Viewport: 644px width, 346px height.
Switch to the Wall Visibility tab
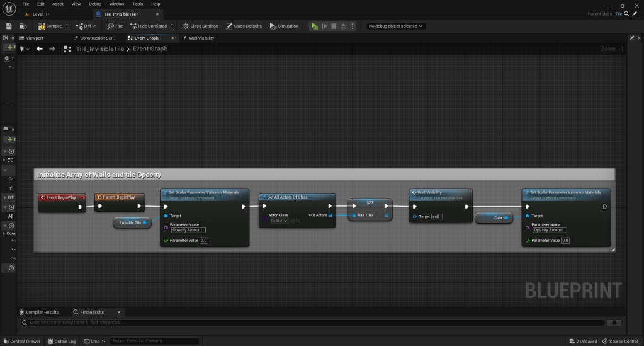(201, 38)
